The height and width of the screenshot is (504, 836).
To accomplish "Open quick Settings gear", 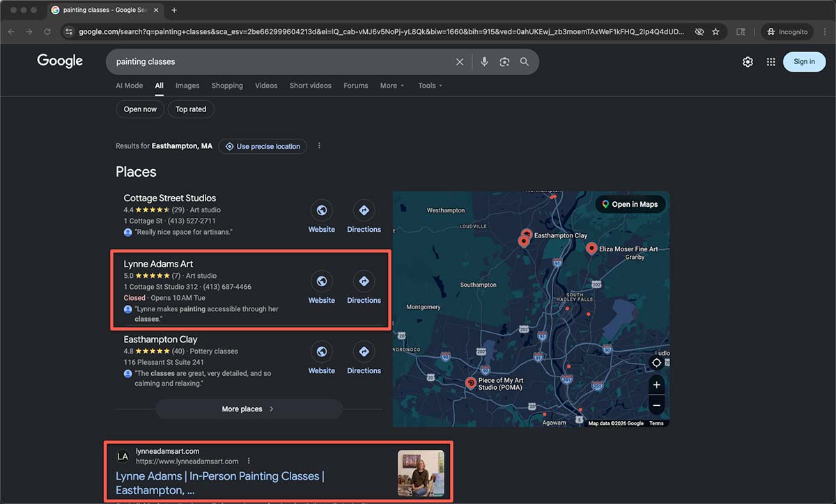I will click(x=748, y=61).
